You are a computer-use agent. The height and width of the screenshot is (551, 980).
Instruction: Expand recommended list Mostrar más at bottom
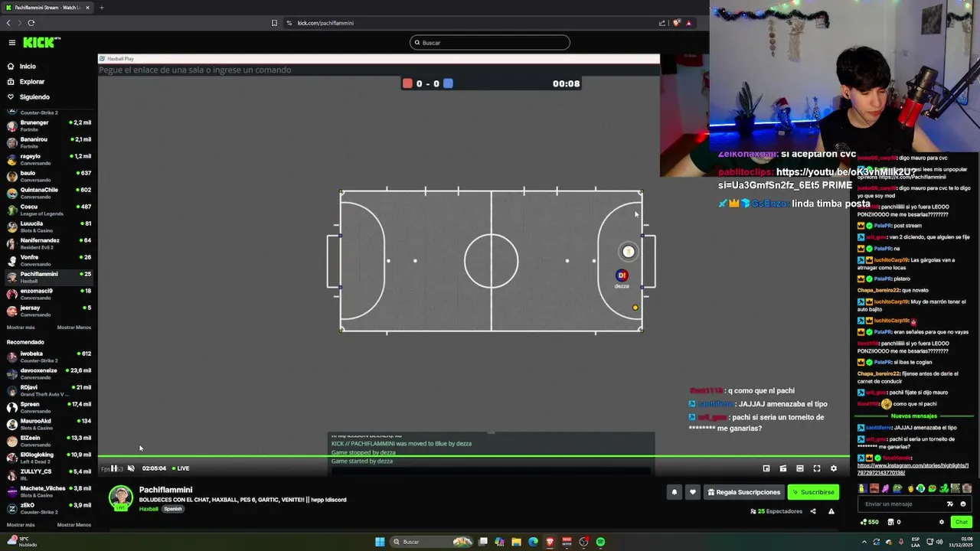(x=21, y=525)
